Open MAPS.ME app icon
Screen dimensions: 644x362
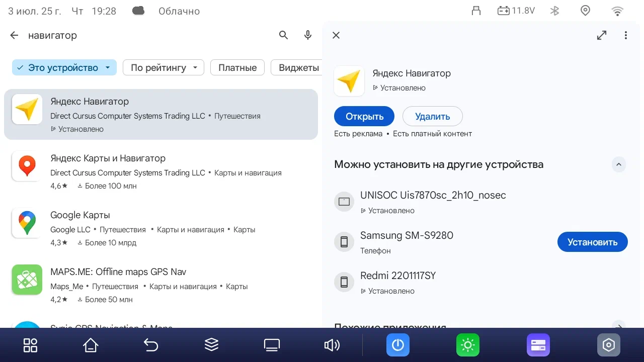pyautogui.click(x=27, y=280)
